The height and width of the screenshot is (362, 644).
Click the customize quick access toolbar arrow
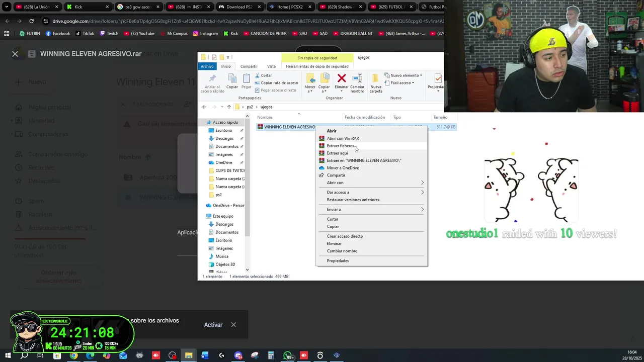click(x=228, y=57)
